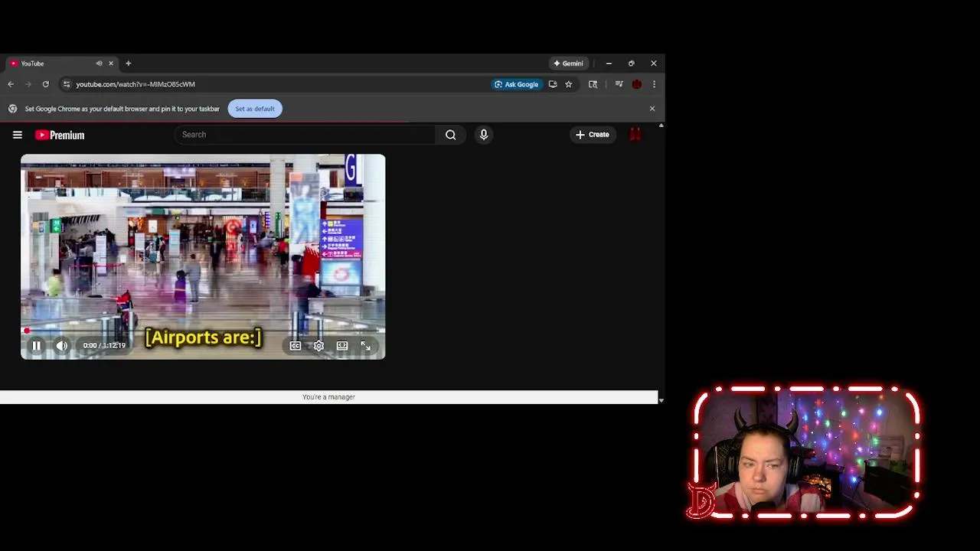This screenshot has height=551, width=980.
Task: Toggle closed captions on the video
Action: (296, 346)
